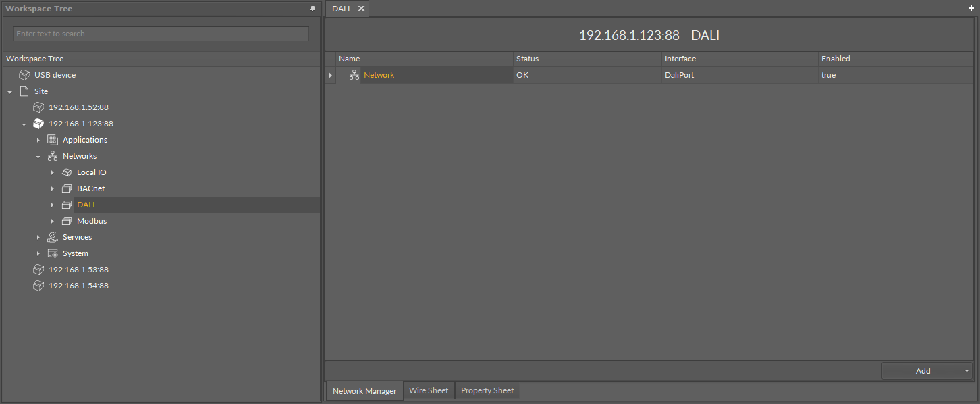Image resolution: width=980 pixels, height=404 pixels.
Task: Click the Add button
Action: [x=923, y=371]
